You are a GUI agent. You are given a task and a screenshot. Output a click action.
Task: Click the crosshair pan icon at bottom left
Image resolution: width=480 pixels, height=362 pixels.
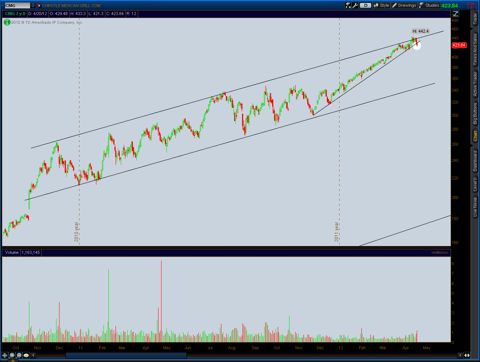(x=5, y=355)
